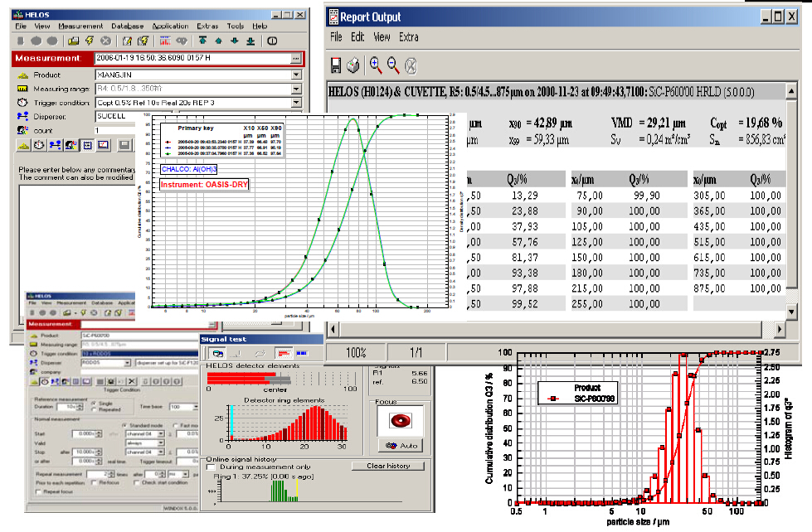Click the 100% zoom status cell in Report Output
This screenshot has height=532, width=812.
pos(355,353)
